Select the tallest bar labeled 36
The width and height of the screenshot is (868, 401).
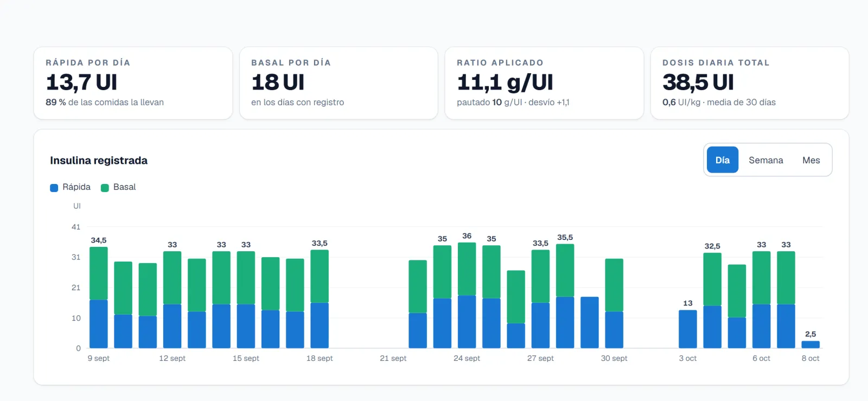[x=467, y=295]
